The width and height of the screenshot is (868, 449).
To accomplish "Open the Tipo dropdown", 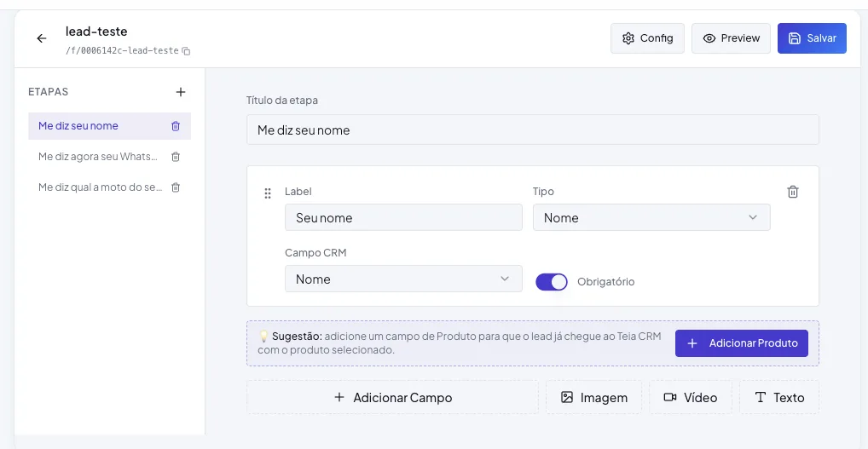I will [x=651, y=217].
